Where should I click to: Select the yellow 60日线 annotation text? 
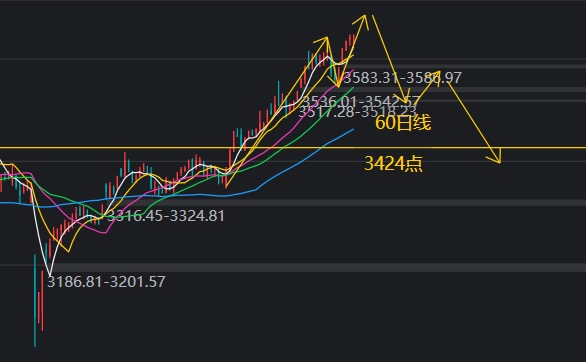[403, 123]
